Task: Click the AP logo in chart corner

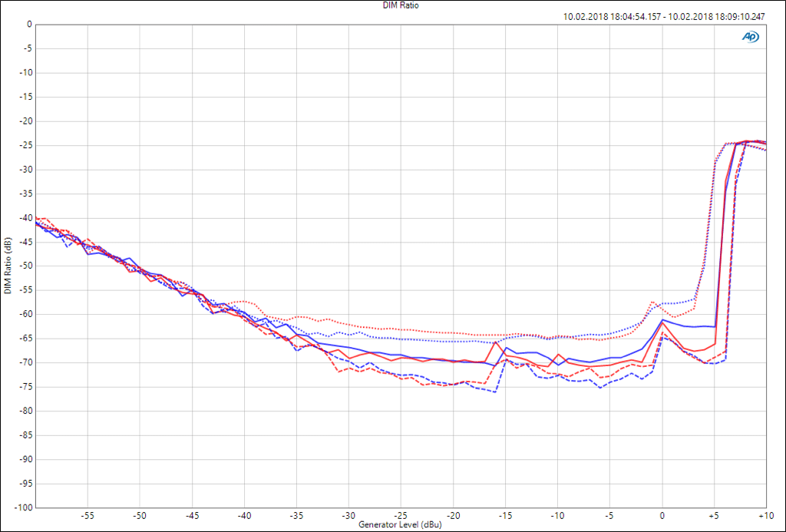Action: pos(750,36)
